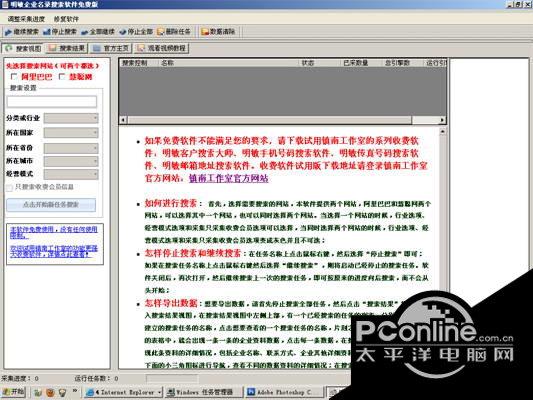Viewport: 533px width, 400px height.
Task: Click the 数据清除 (clear data) toolbar icon
Action: pyautogui.click(x=219, y=32)
